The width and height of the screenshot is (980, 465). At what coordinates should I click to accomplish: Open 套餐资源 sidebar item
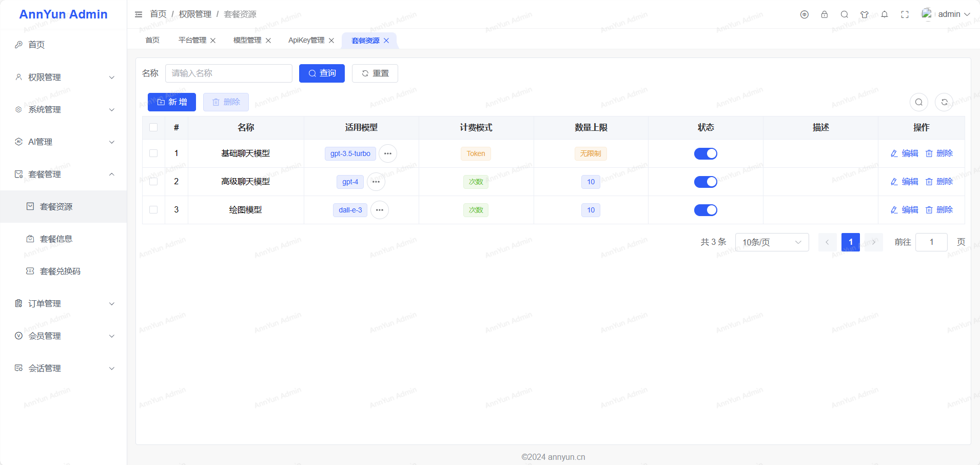[x=64, y=206]
